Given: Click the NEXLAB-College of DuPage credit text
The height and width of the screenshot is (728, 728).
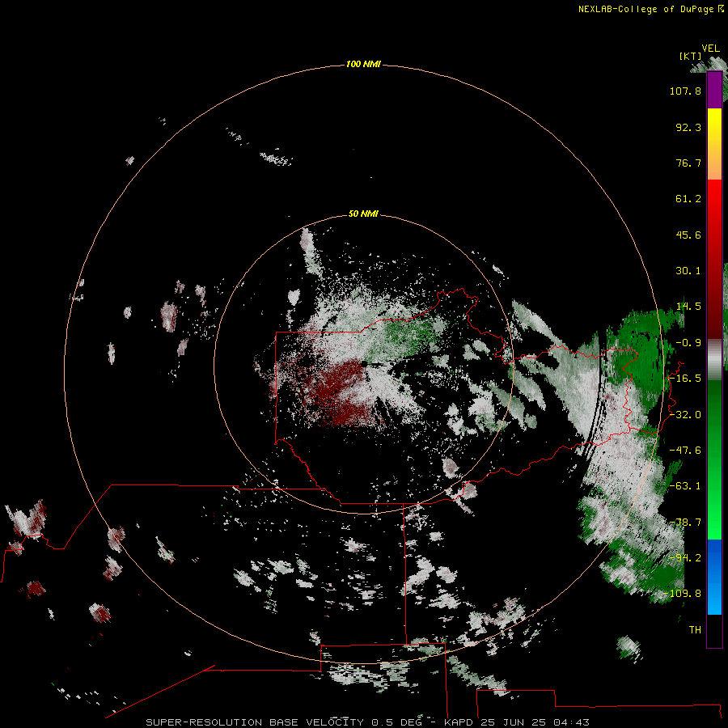Looking at the screenshot, I should (651, 9).
